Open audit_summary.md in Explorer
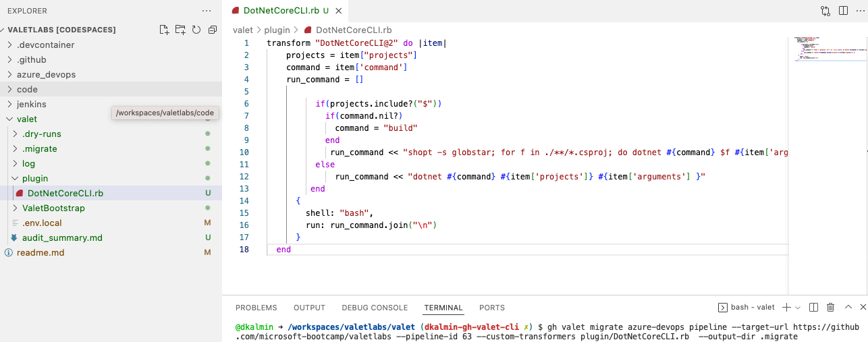This screenshot has height=342, width=868. tap(111, 237)
